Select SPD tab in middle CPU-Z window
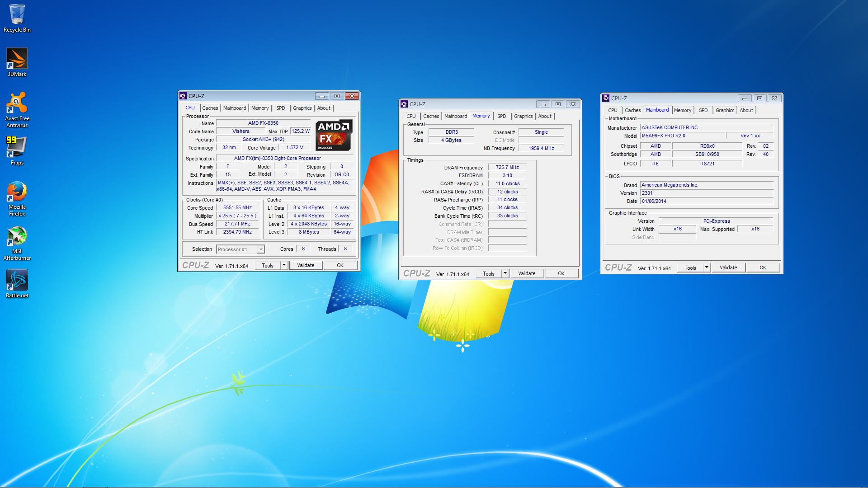Image resolution: width=868 pixels, height=488 pixels. 502,116
